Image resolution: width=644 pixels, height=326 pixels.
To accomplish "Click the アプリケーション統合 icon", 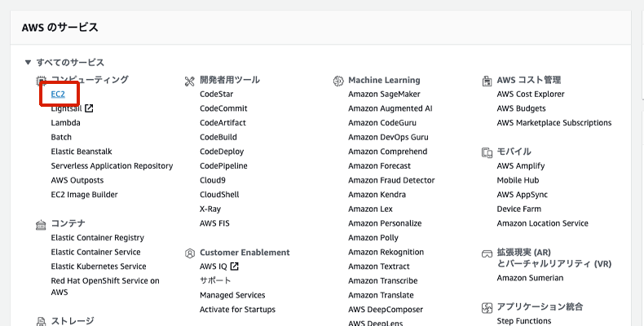I will point(487,307).
